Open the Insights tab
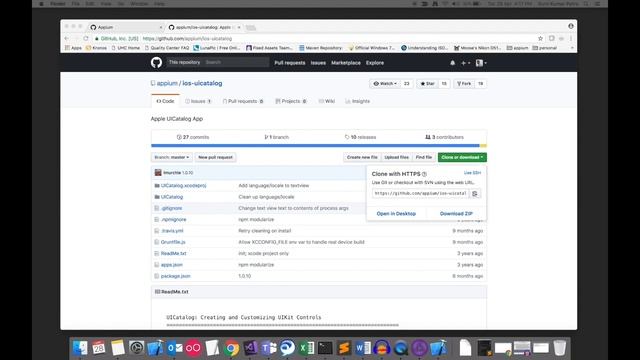The image size is (640, 360). [x=358, y=101]
